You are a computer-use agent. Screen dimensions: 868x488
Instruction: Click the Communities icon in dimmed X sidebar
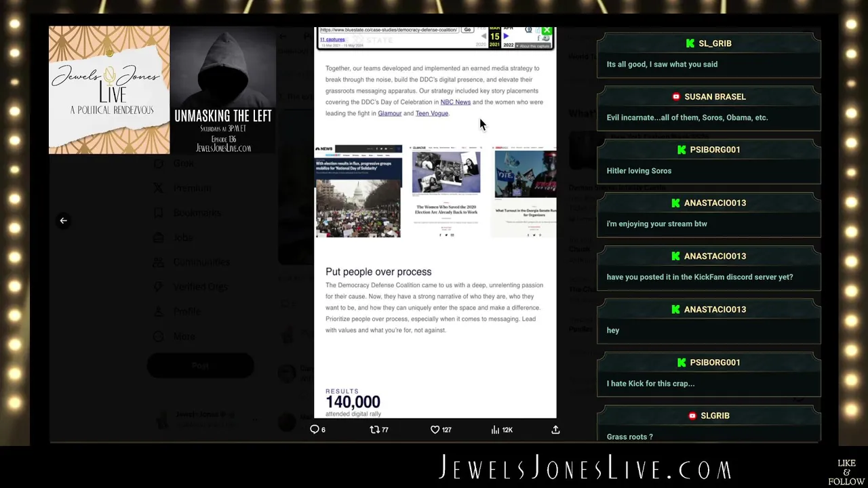click(x=158, y=262)
